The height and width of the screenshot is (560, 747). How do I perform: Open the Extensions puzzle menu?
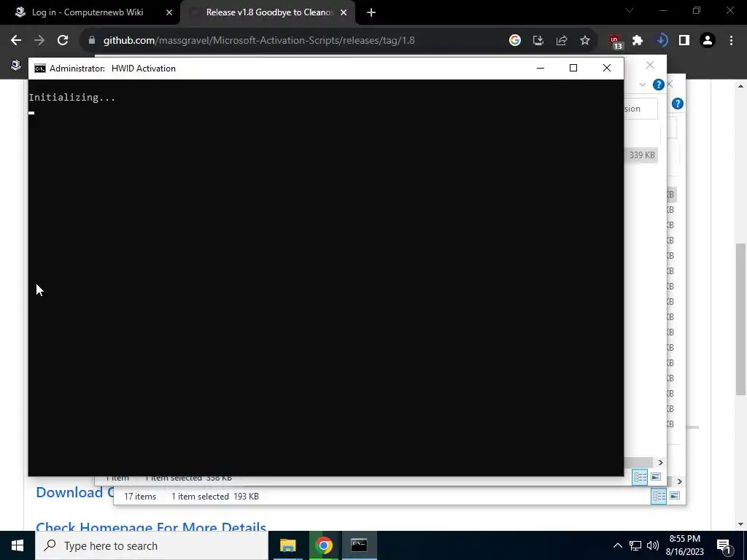click(x=638, y=41)
